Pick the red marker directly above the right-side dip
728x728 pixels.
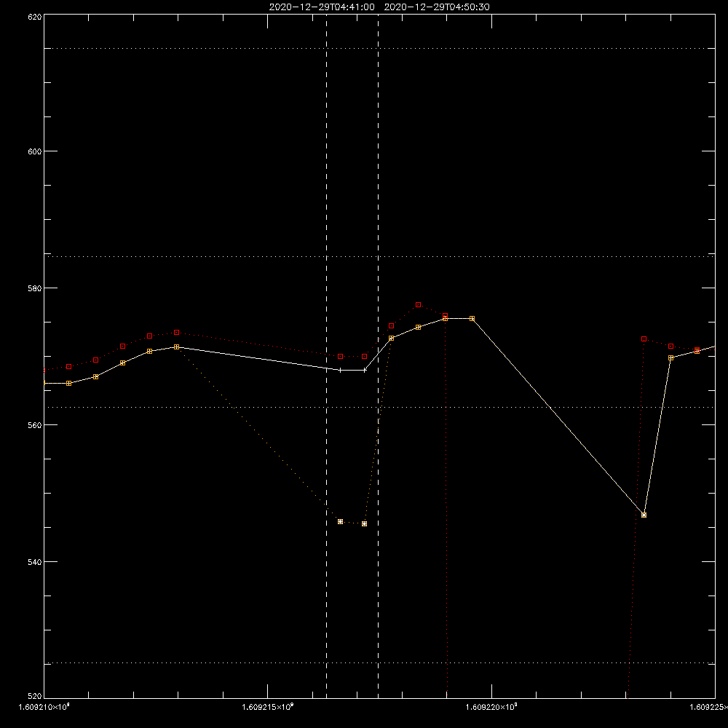pyautogui.click(x=644, y=339)
